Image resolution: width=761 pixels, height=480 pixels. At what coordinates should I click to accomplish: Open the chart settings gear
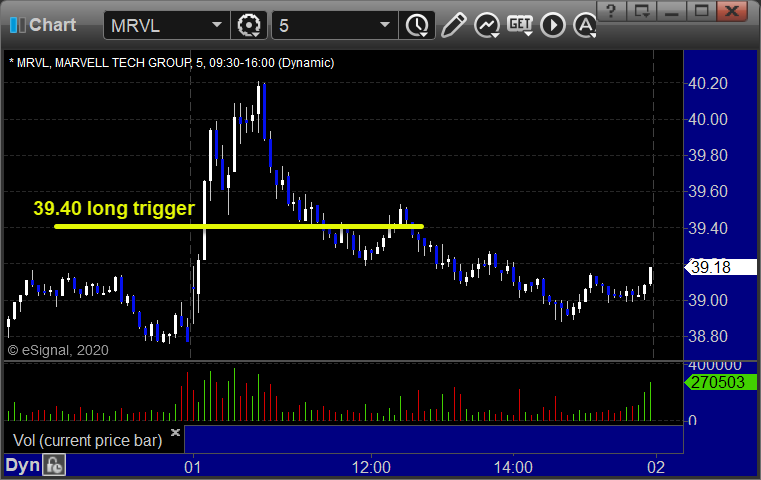point(249,25)
